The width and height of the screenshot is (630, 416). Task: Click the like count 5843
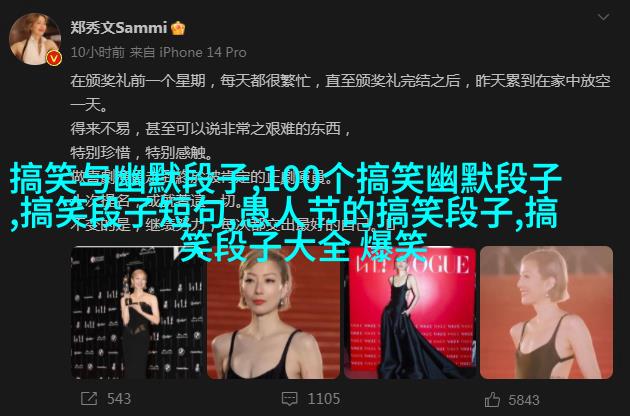(524, 400)
